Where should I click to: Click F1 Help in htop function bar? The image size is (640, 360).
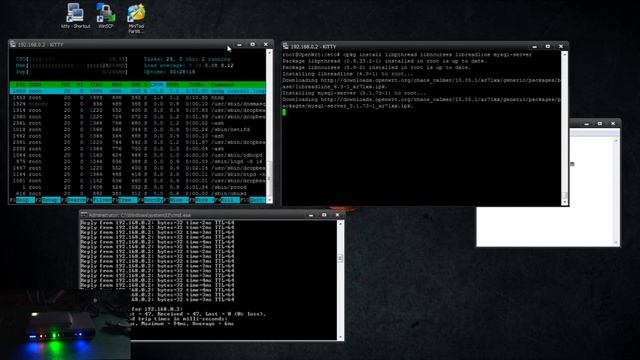pos(22,200)
